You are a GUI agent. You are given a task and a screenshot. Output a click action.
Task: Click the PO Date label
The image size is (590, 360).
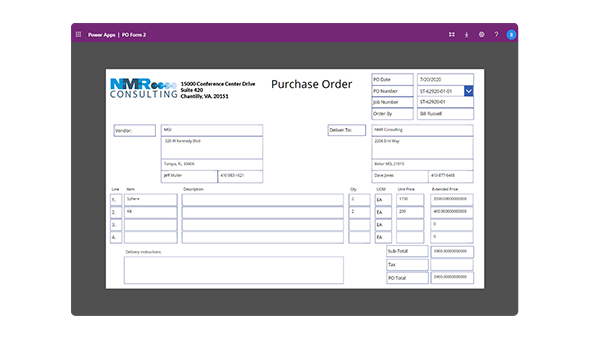392,79
